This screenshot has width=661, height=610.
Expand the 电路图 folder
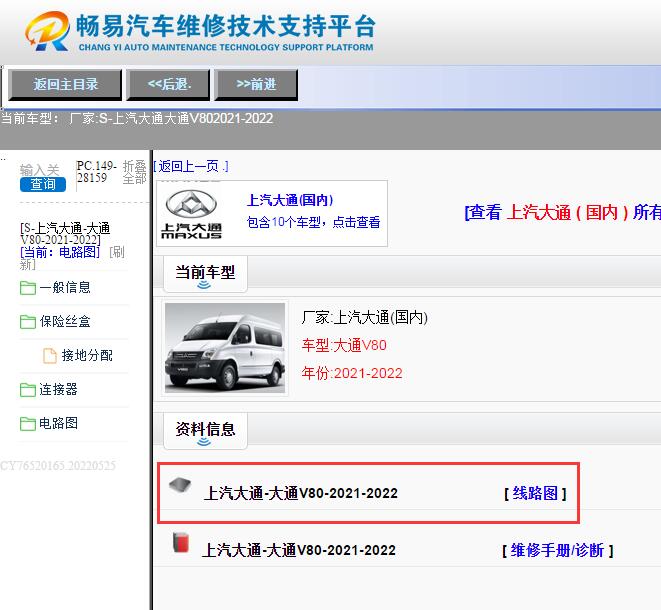tap(59, 423)
